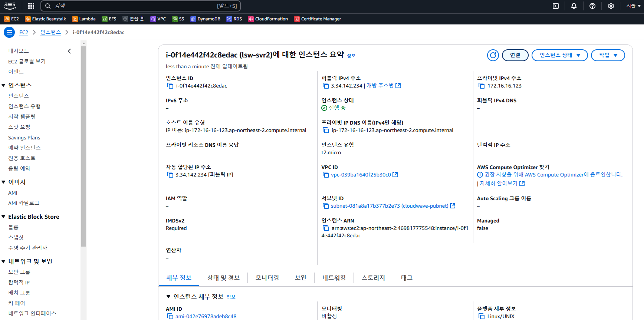Open the 인스턴스 상태 dropdown
Image resolution: width=644 pixels, height=320 pixels.
coord(560,55)
